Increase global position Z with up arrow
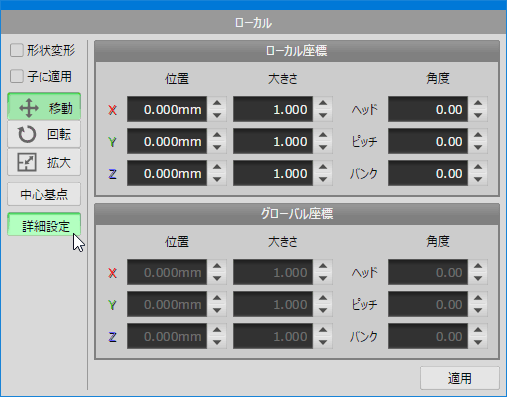Screen dimensions: 507x397 click(217, 330)
